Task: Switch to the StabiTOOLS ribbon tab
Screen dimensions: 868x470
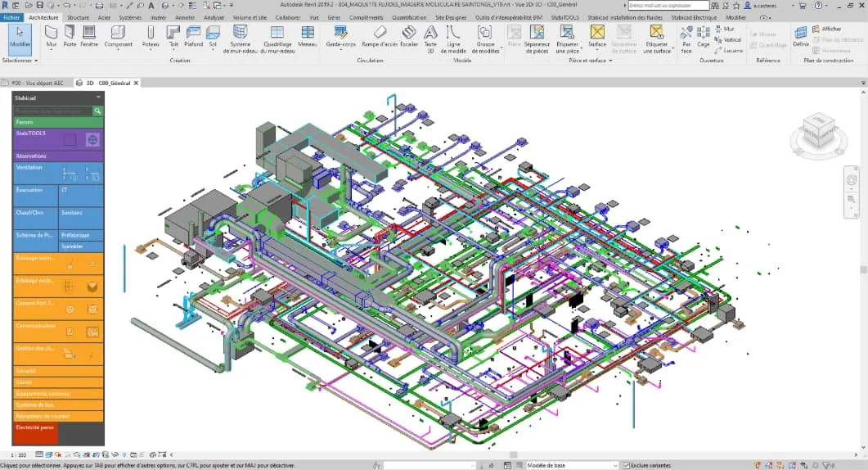Action: (564, 18)
